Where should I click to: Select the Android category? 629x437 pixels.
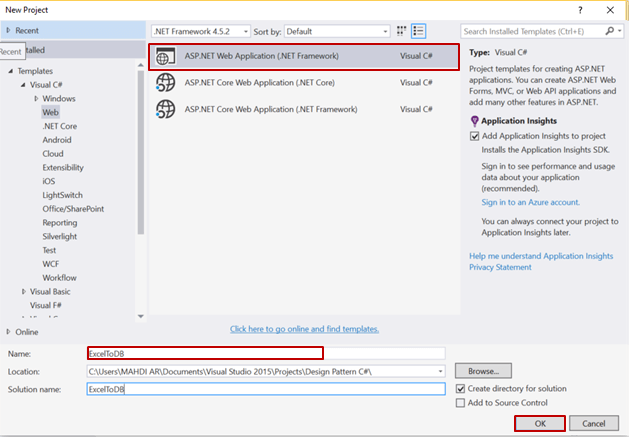click(x=57, y=140)
